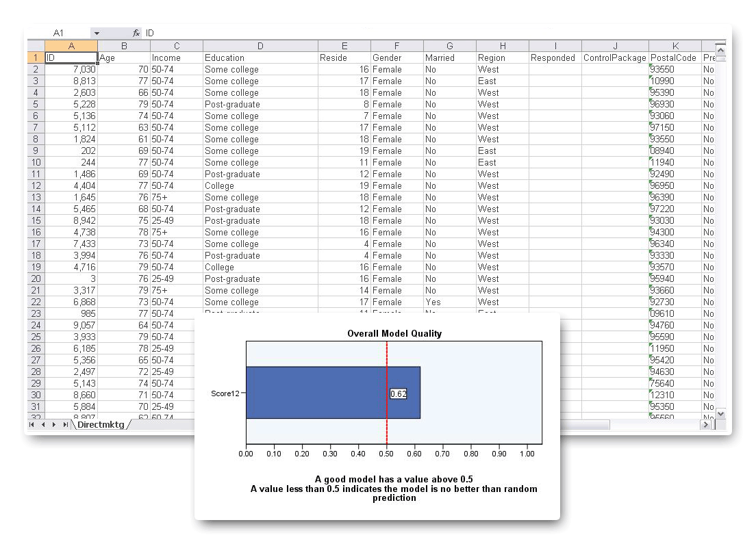Select row 22 header
This screenshot has width=756, height=544.
(36, 302)
